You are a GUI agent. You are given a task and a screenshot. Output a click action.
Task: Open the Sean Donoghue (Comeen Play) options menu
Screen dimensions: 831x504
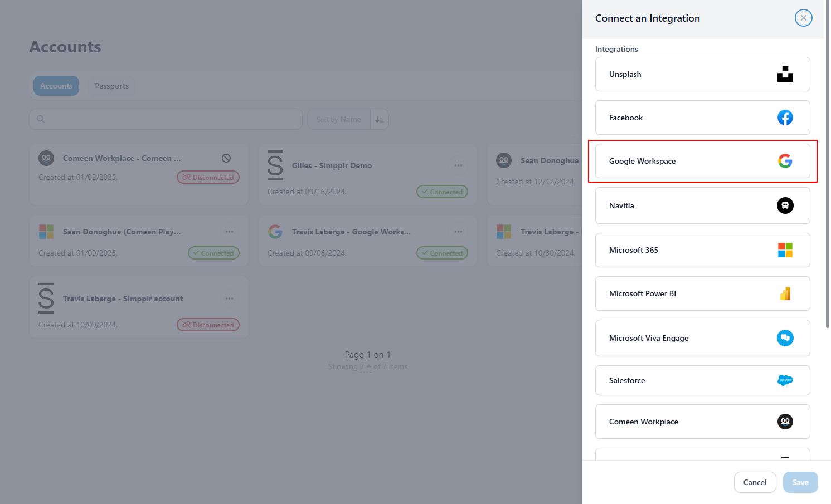[229, 232]
